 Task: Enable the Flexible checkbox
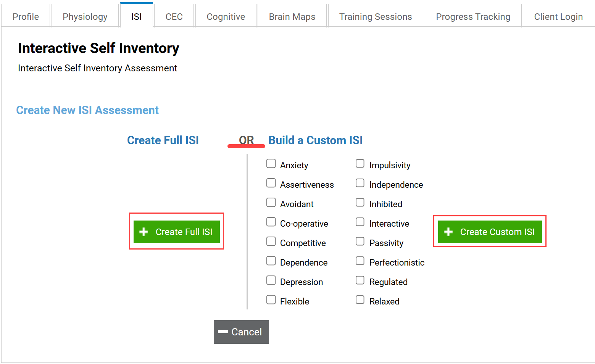[271, 300]
